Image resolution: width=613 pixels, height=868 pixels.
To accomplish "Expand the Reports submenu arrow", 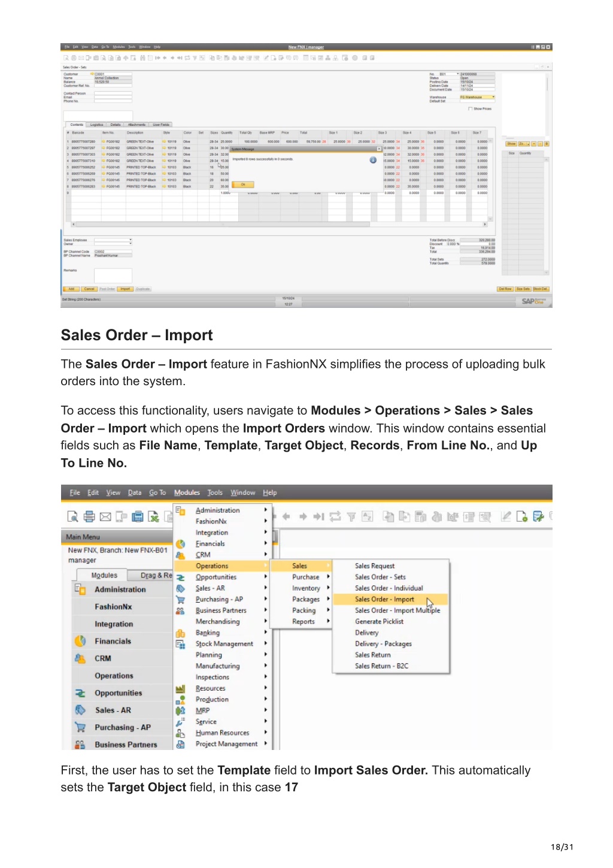I will tap(328, 621).
